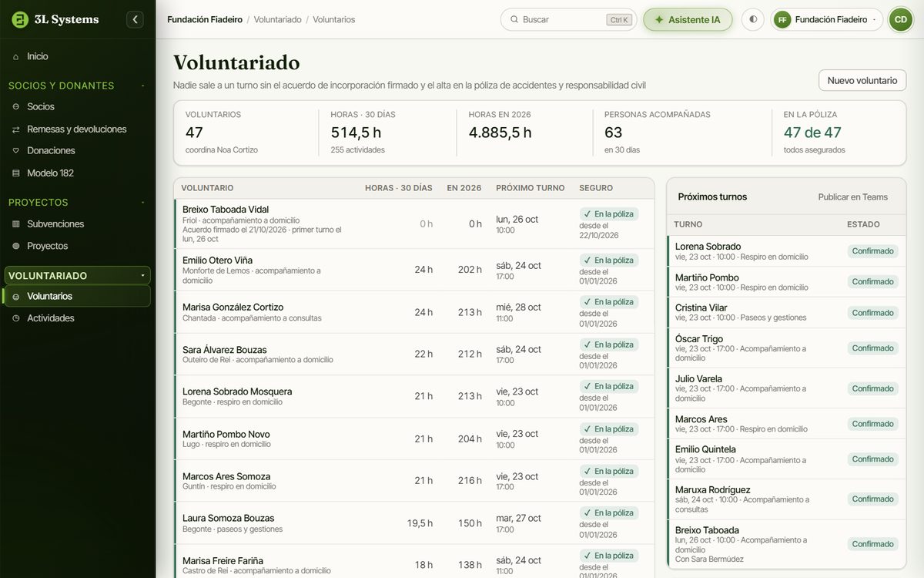Open Emilio Otero Viña's volunteer row
Screen dimensions: 924x578
[x=414, y=270]
